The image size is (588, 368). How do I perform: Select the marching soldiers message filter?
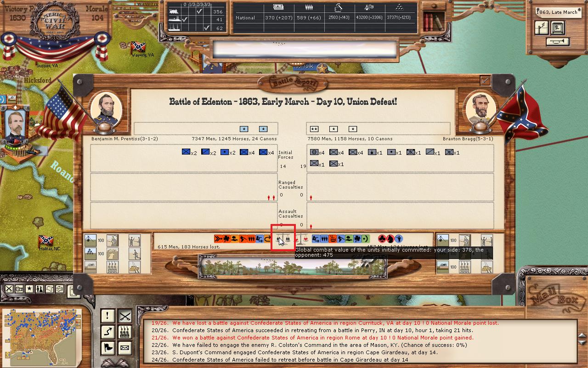pos(124,332)
